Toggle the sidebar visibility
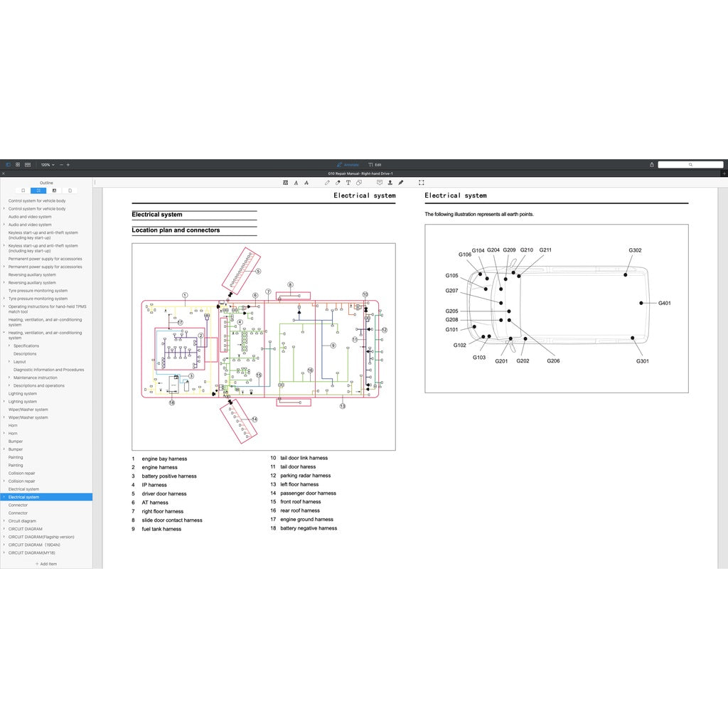The width and height of the screenshot is (728, 728). click(8, 164)
